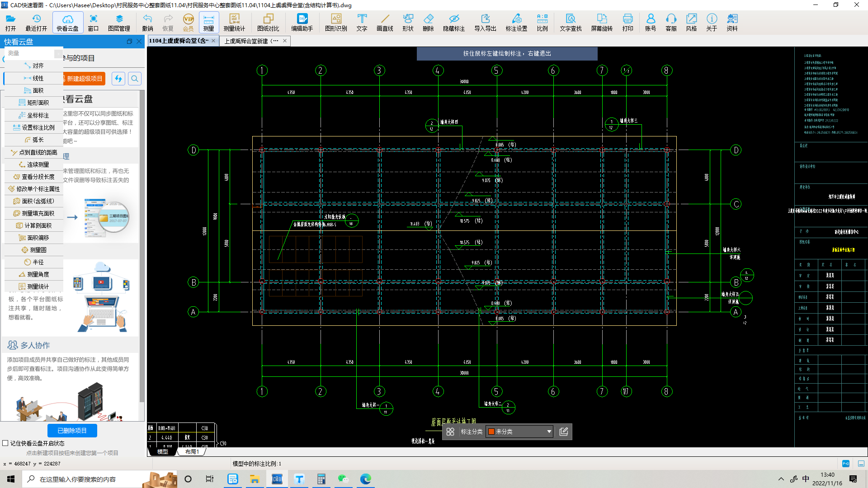Choose 修改单个标注属性 menu item
The height and width of the screenshot is (488, 868).
(x=34, y=189)
